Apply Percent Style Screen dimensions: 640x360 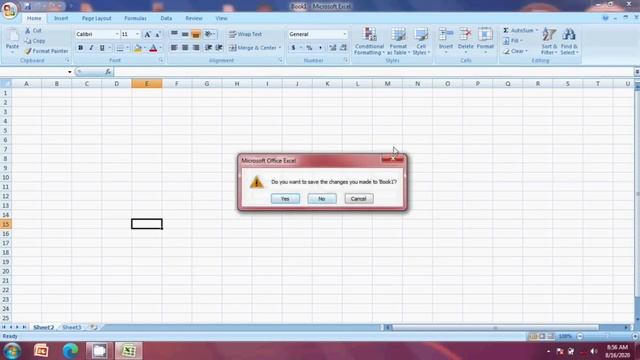309,48
